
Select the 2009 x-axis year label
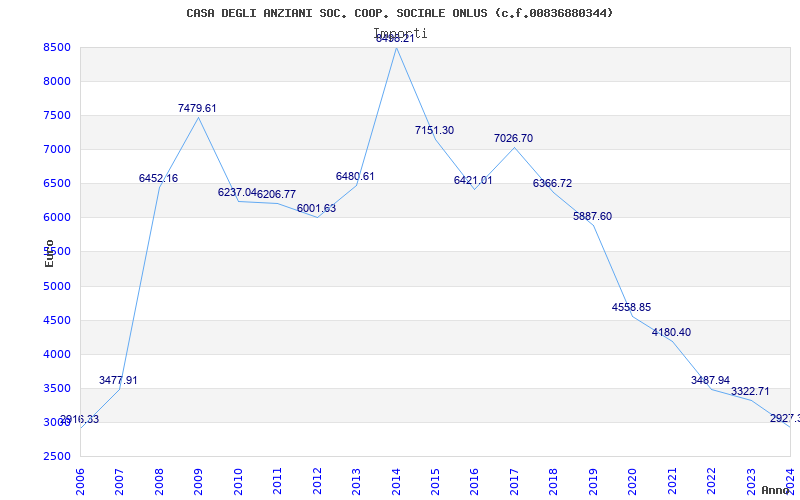click(x=198, y=481)
